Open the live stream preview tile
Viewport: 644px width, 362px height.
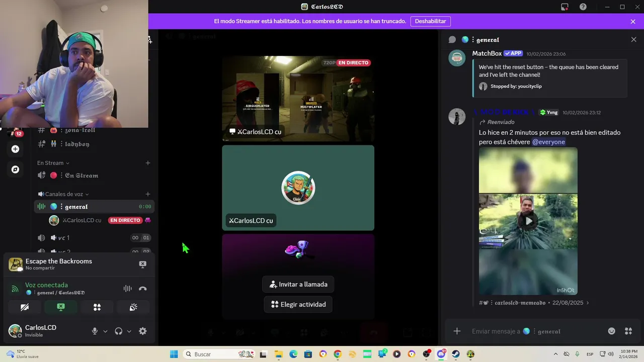coord(298,99)
